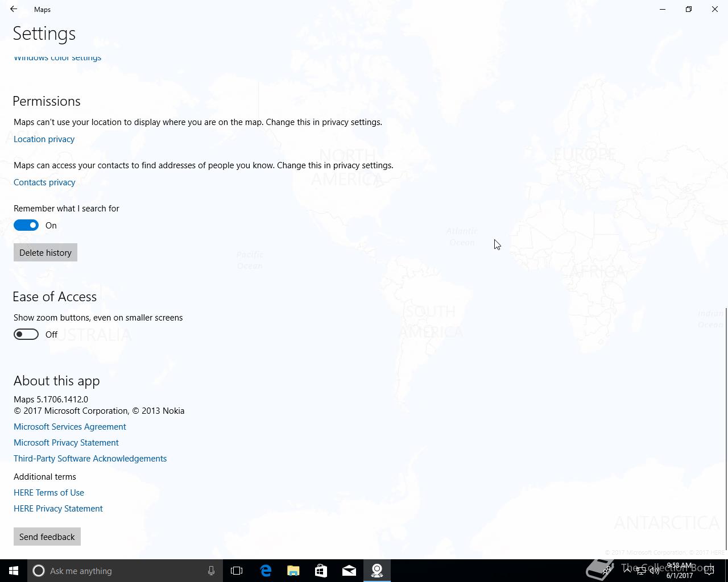Open the Location privacy link

point(44,139)
